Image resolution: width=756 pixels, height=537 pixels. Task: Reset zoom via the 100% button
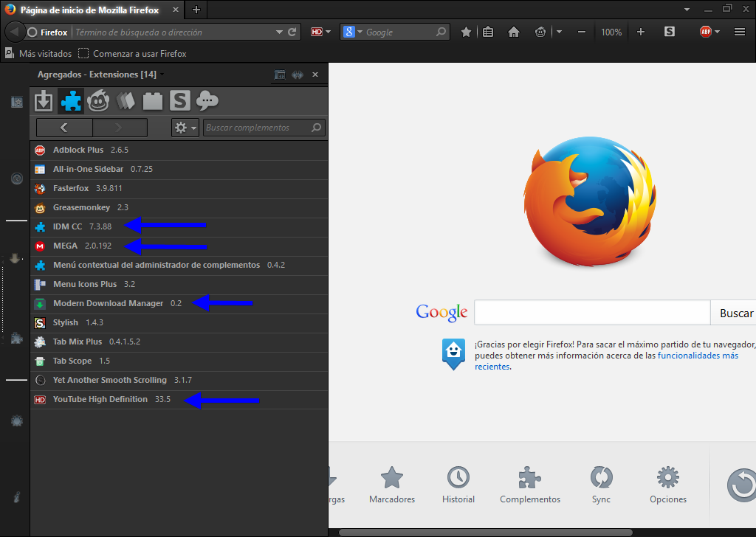coord(611,32)
